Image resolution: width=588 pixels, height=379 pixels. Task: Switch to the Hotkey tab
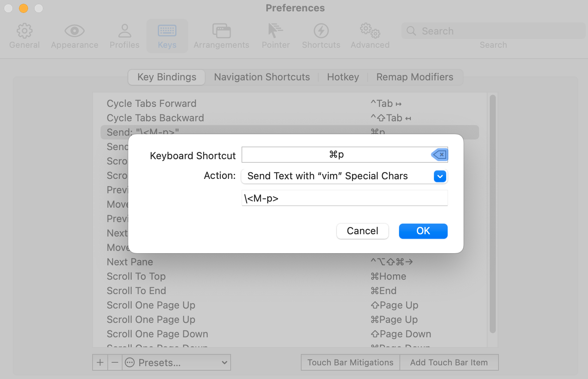(x=343, y=77)
